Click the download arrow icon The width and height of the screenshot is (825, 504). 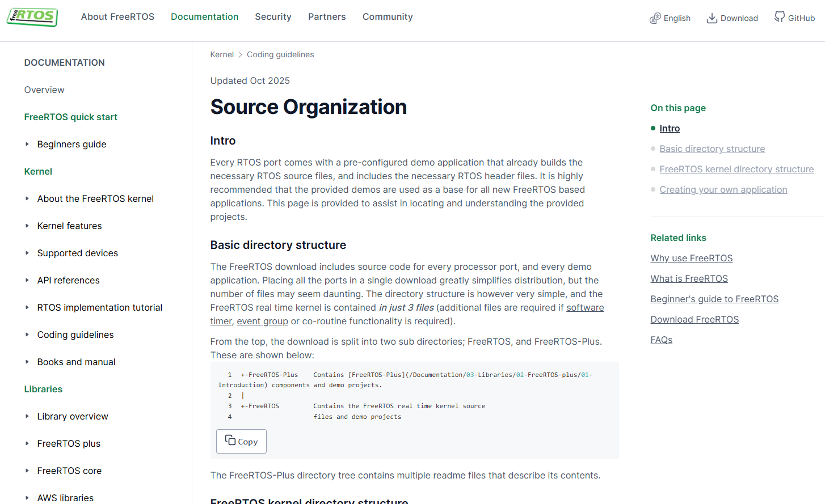tap(712, 18)
